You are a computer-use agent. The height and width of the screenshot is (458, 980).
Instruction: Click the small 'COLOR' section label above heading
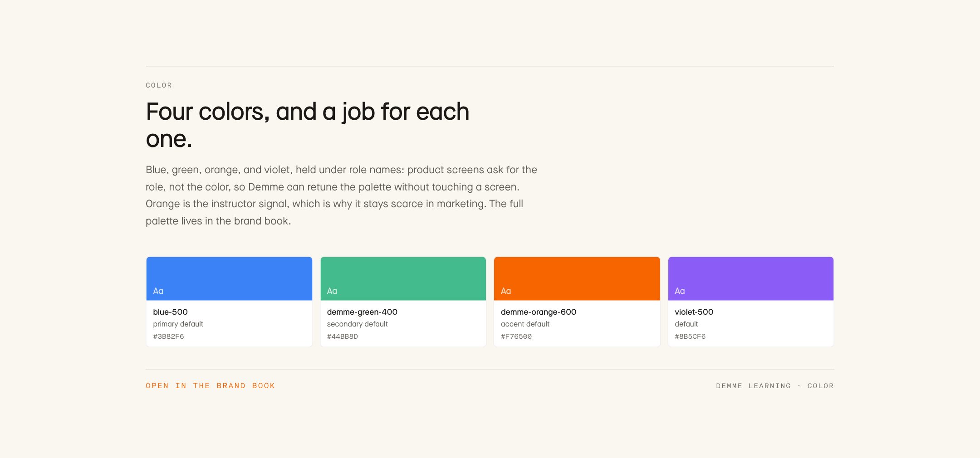click(x=159, y=85)
